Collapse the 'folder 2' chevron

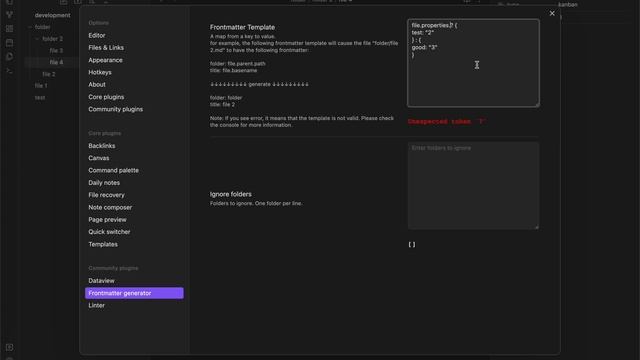tap(37, 39)
